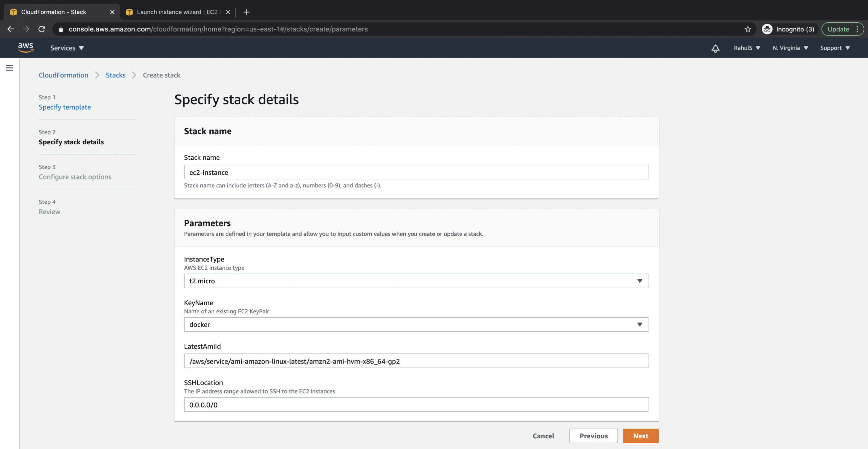This screenshot has height=449, width=868.
Task: Open the InstanceType t2.micro dropdown
Action: tap(416, 281)
